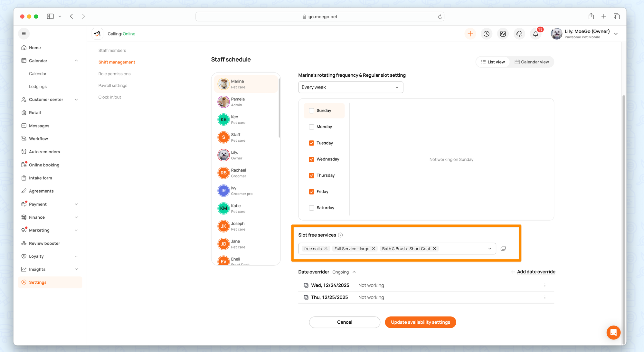The image size is (644, 352).
Task: Copy slot free services to other staff
Action: (x=503, y=248)
